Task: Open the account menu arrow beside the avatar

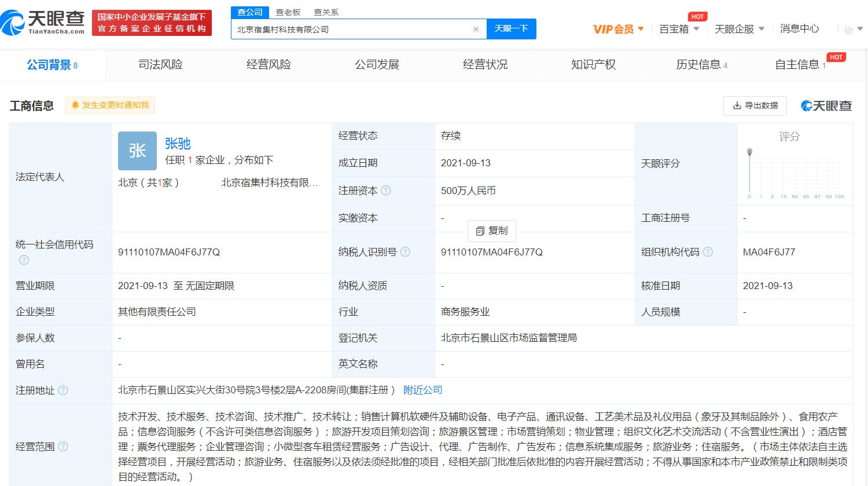Action: 860,29
